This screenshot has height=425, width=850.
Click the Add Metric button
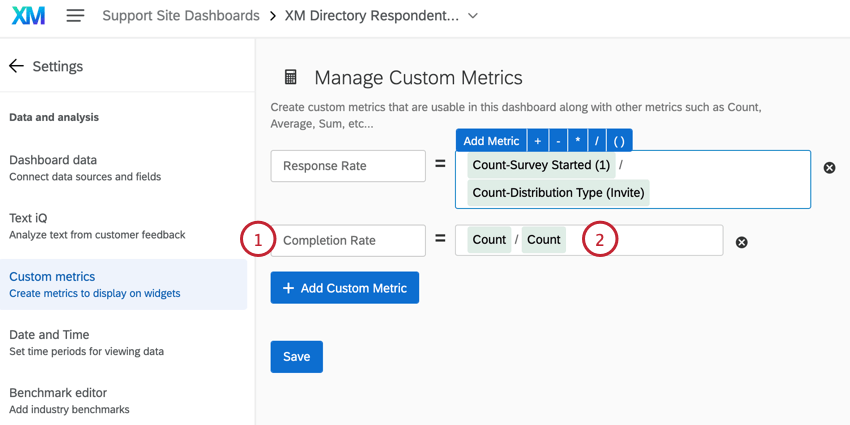click(x=491, y=141)
